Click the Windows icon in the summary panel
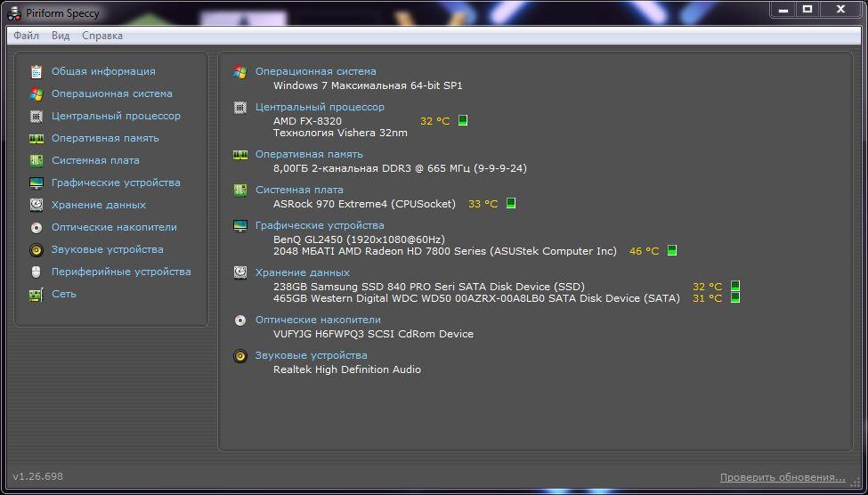Viewport: 868px width, 495px height. pyautogui.click(x=240, y=72)
